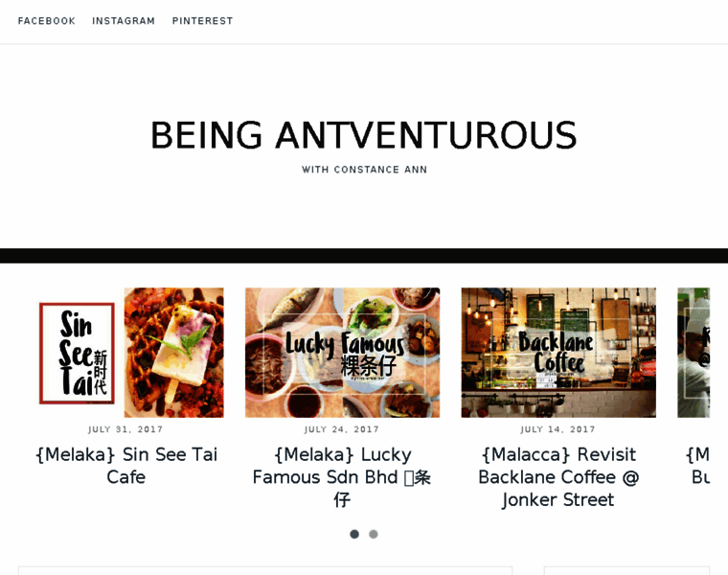The height and width of the screenshot is (575, 728).
Task: Click the July 14, 2017 post date
Action: (x=558, y=430)
